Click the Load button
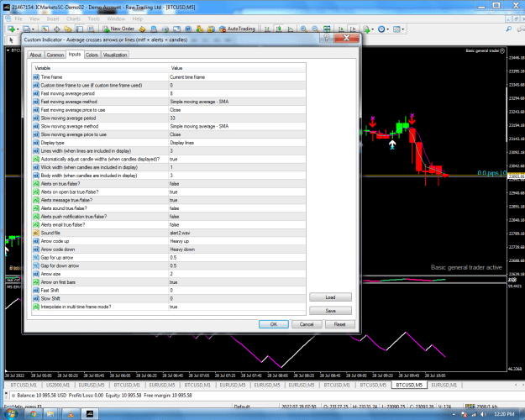Viewport: 525px width, 420px height. [x=330, y=297]
